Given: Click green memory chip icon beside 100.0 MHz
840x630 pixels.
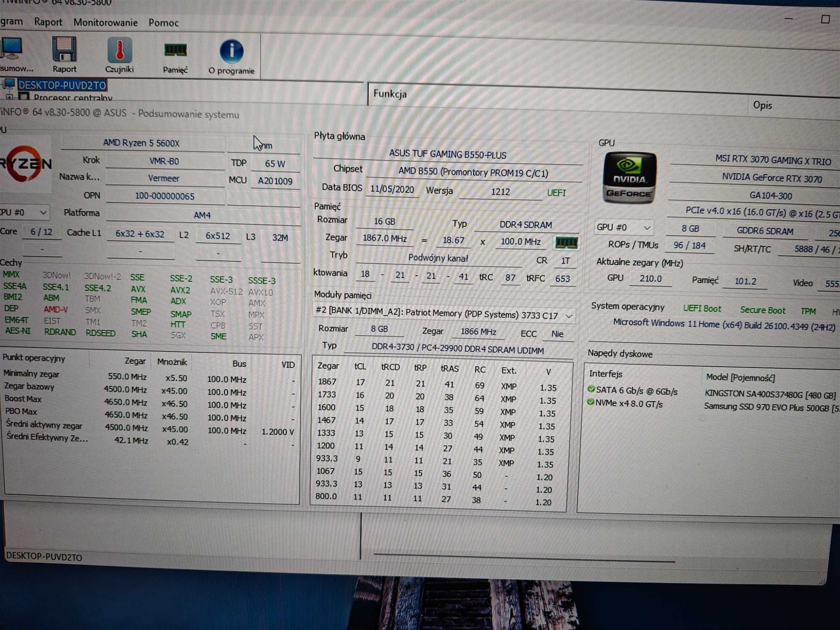Looking at the screenshot, I should point(566,242).
